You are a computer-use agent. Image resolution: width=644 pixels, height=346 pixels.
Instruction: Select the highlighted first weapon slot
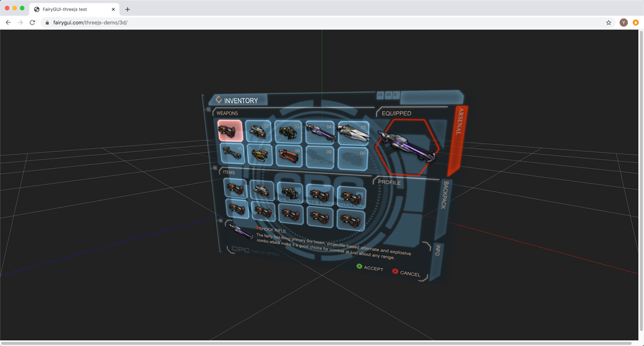click(x=230, y=130)
